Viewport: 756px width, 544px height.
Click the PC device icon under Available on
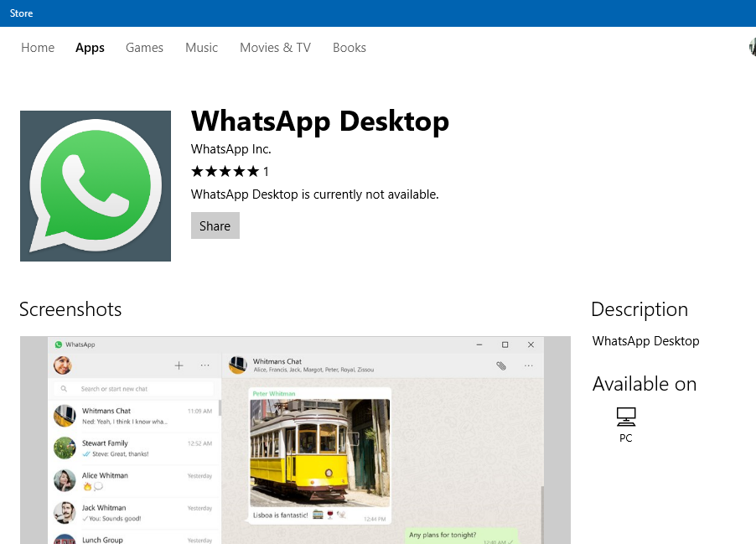click(x=626, y=417)
